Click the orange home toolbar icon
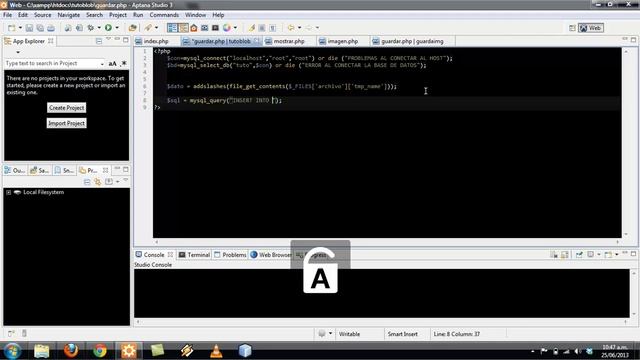This screenshot has height=360, width=640. (x=194, y=28)
